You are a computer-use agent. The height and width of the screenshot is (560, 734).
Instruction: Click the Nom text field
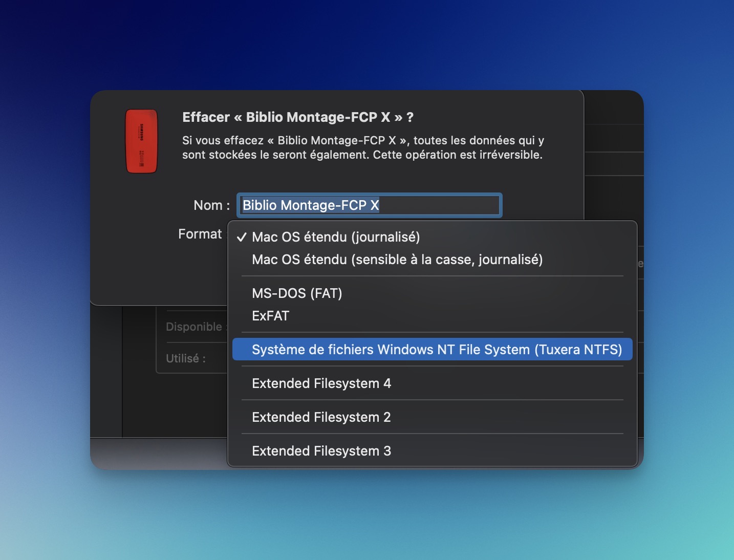click(x=369, y=205)
